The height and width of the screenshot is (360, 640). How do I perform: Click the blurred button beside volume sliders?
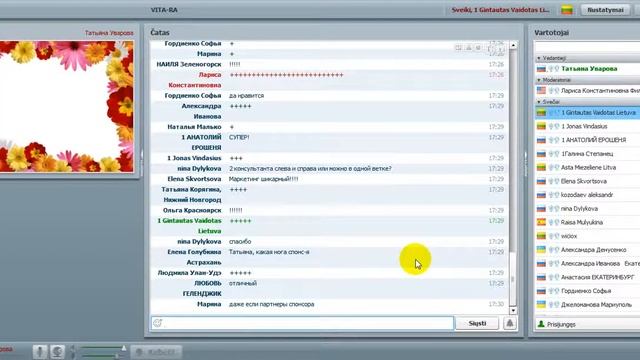click(156, 351)
